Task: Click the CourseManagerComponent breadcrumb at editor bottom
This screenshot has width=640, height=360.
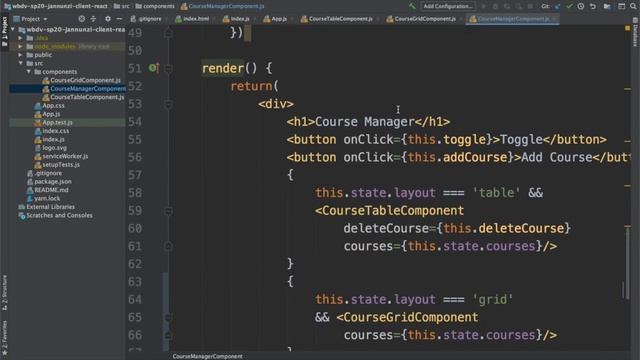Action: coord(207,356)
